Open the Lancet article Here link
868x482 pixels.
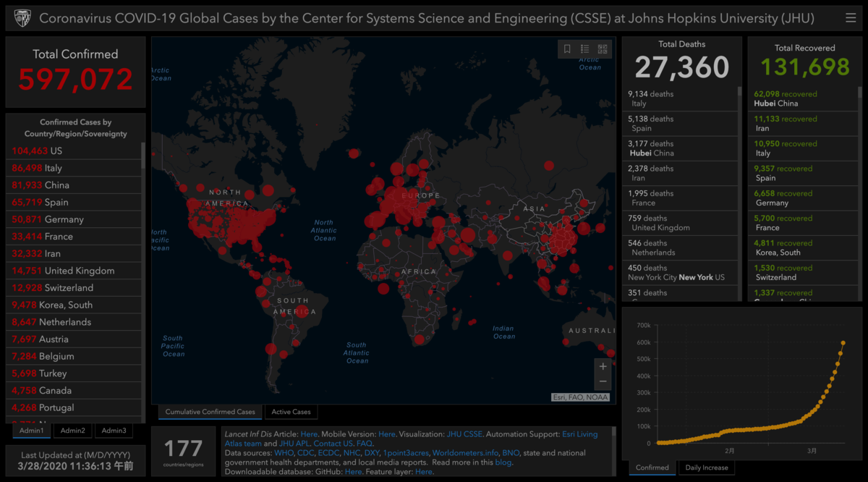[309, 434]
